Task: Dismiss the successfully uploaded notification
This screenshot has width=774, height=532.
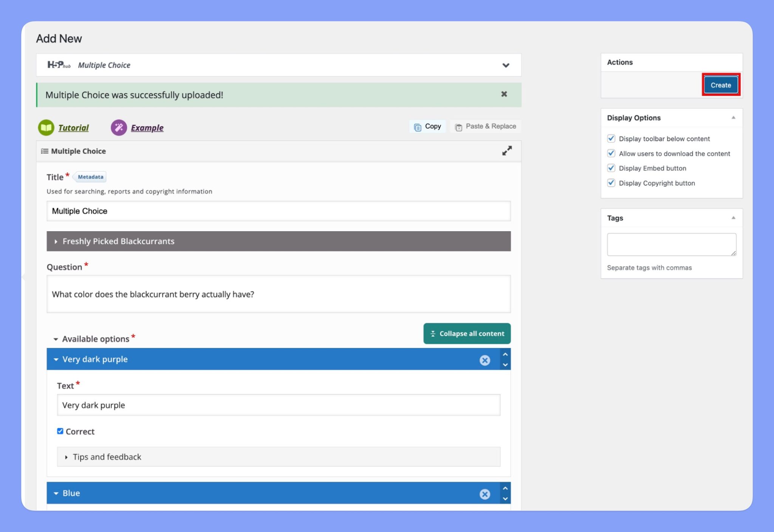Action: [504, 94]
